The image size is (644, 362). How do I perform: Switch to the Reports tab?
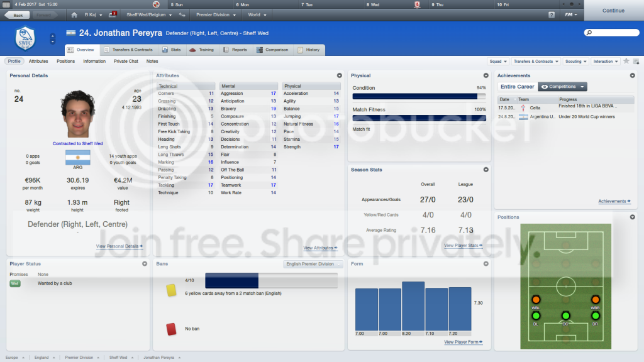(x=235, y=50)
